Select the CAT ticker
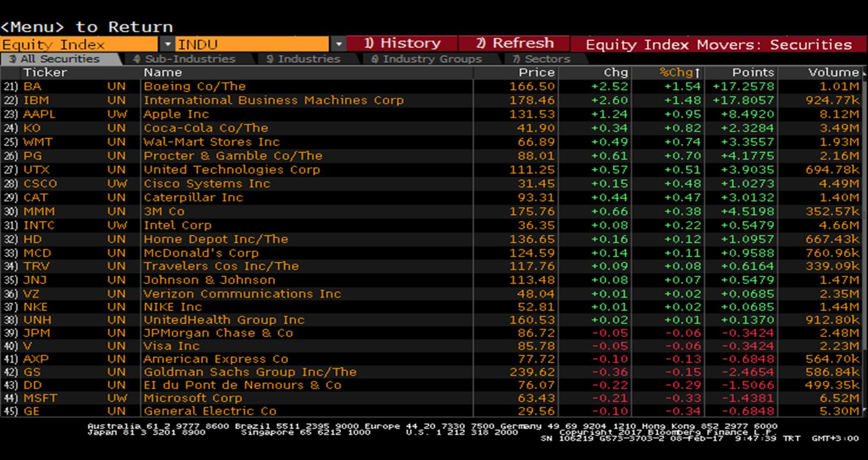Image resolution: width=868 pixels, height=460 pixels. click(x=35, y=198)
